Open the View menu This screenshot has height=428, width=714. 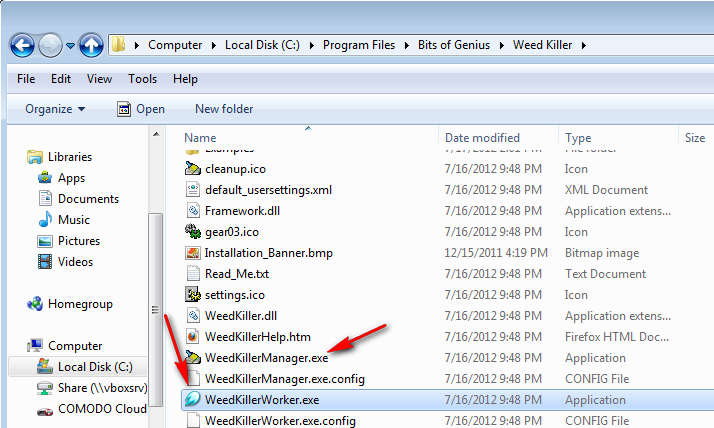point(99,79)
